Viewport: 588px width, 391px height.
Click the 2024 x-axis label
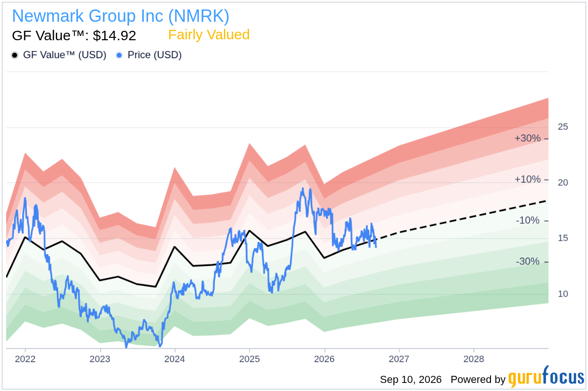tap(175, 359)
